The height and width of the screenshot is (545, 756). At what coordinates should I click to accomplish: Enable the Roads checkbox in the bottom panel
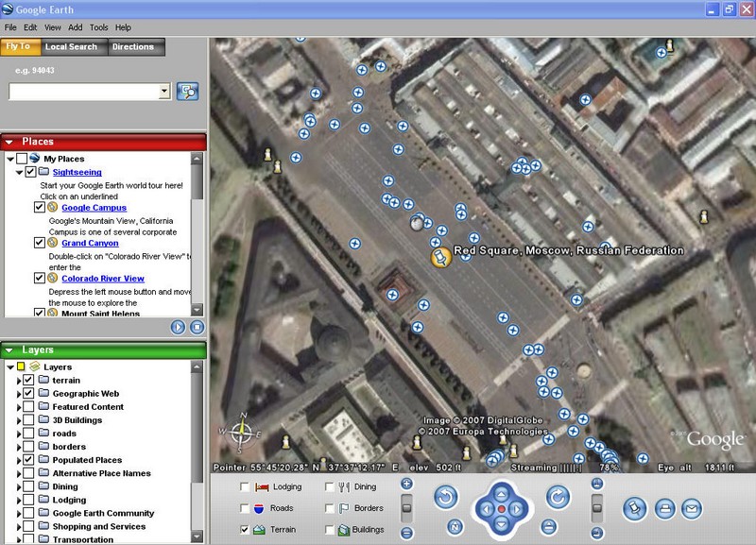[245, 508]
